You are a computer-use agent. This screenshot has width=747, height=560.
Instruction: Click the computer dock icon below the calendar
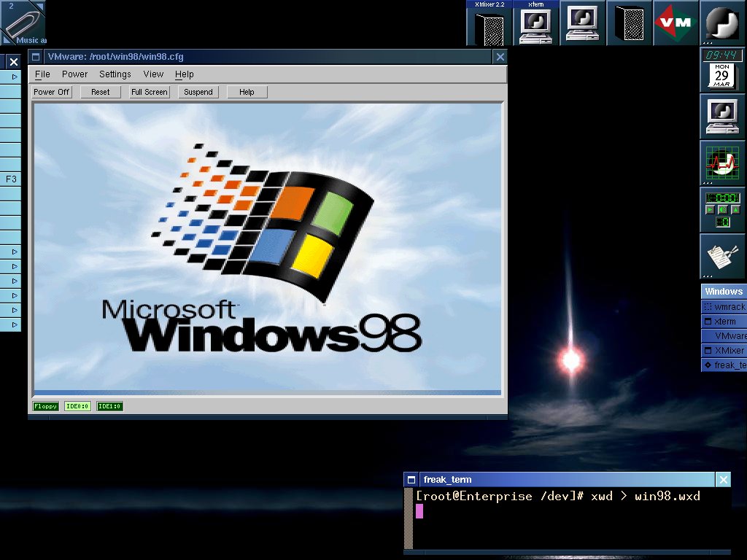point(722,116)
